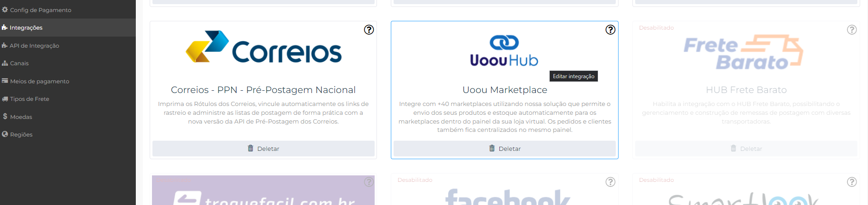Click title Correios - PPN - Pré-Postagem Nacional
Screen dimensions: 868x205
(x=263, y=90)
